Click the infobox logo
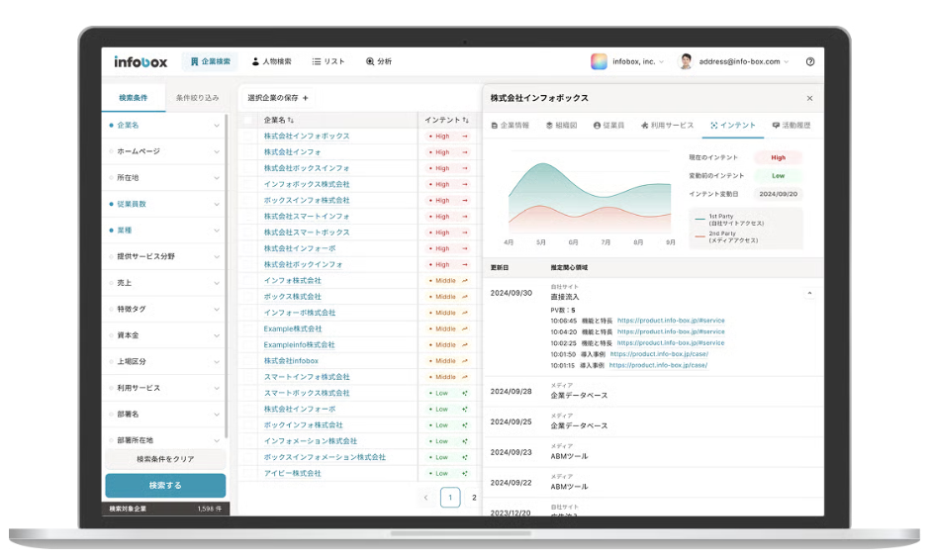The height and width of the screenshot is (560, 930). click(140, 61)
